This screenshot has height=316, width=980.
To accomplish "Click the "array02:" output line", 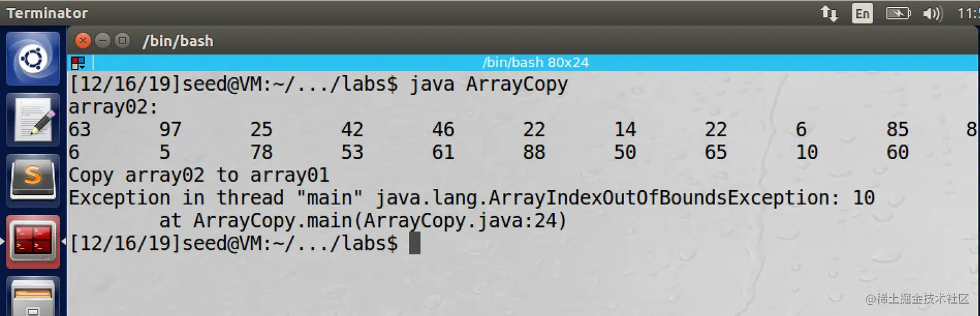I will (114, 107).
